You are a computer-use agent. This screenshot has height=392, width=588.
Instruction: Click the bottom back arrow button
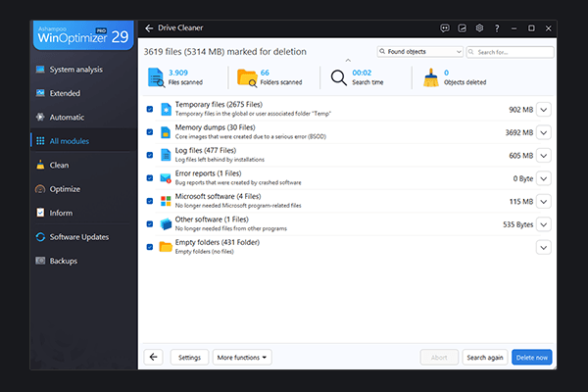click(x=154, y=357)
